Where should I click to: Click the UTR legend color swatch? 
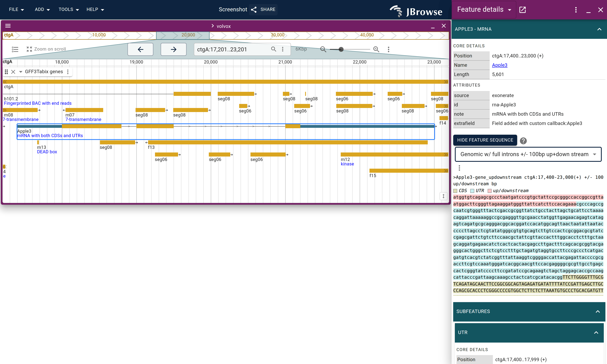click(x=472, y=191)
